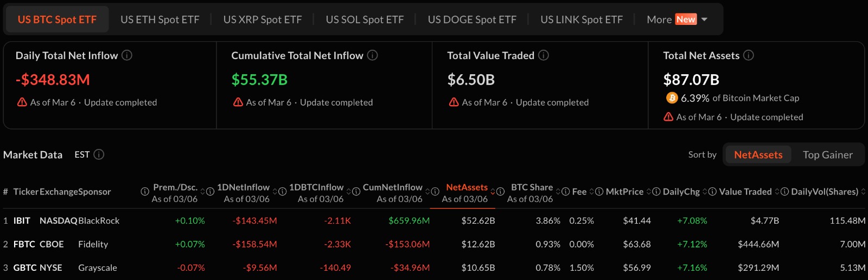The width and height of the screenshot is (868, 280).
Task: Click info icon before Prem./Dsc. column header
Action: tap(145, 192)
